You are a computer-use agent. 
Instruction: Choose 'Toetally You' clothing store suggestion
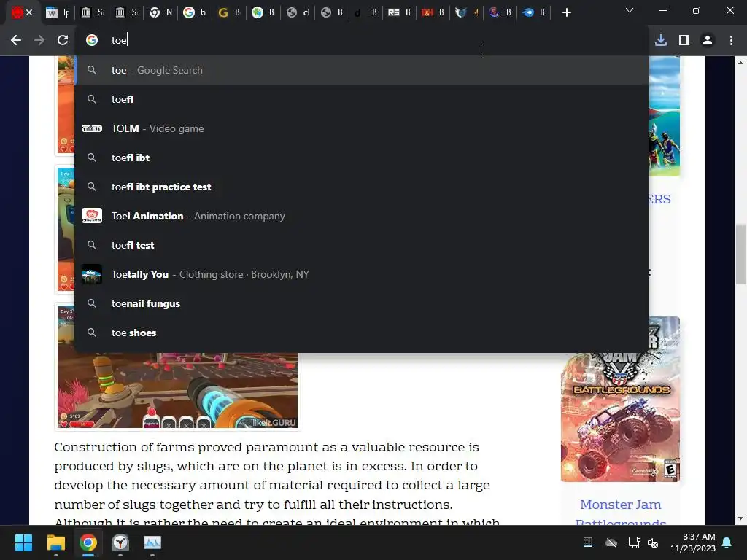point(362,274)
